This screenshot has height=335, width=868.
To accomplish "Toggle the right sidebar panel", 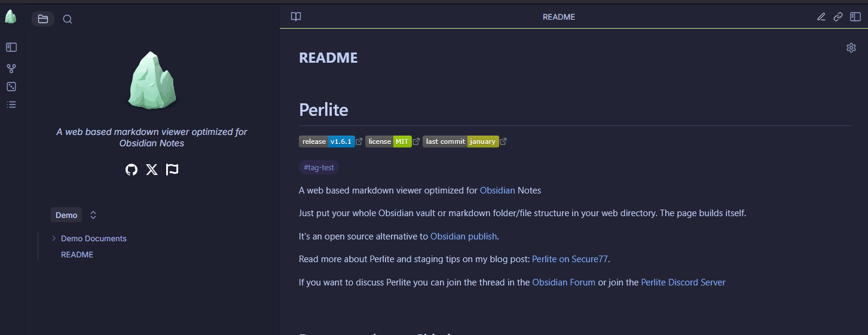I will pyautogui.click(x=855, y=17).
